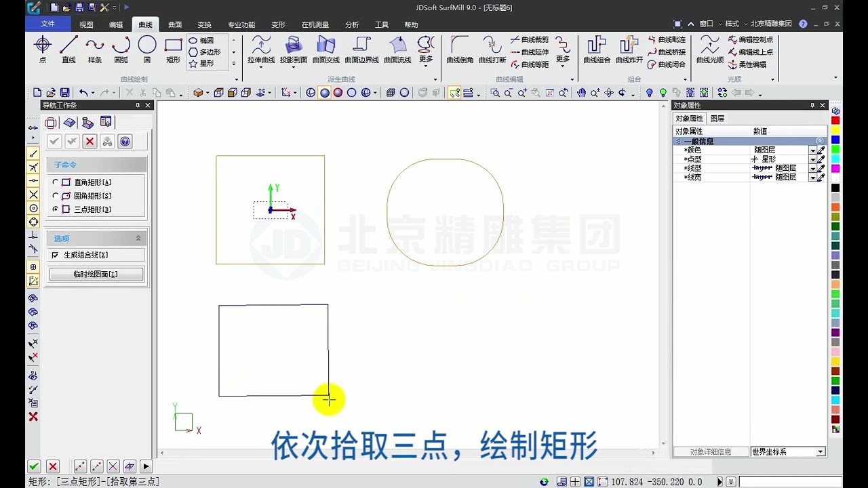The image size is (868, 488).
Task: Select the 曲线倒角 curve chamfer tool
Action: [460, 50]
